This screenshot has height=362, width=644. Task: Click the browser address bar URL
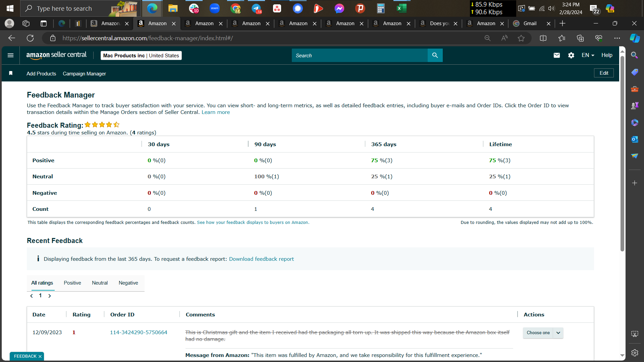pyautogui.click(x=148, y=38)
